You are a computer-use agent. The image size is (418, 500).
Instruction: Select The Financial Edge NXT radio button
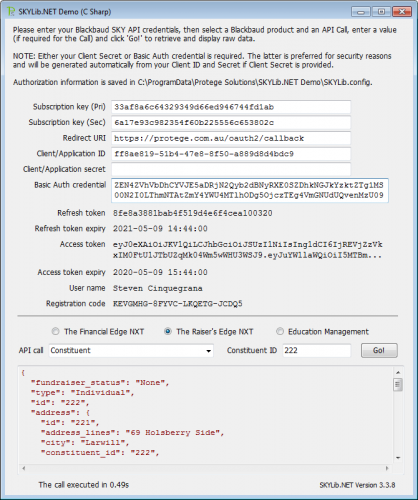pyautogui.click(x=55, y=331)
